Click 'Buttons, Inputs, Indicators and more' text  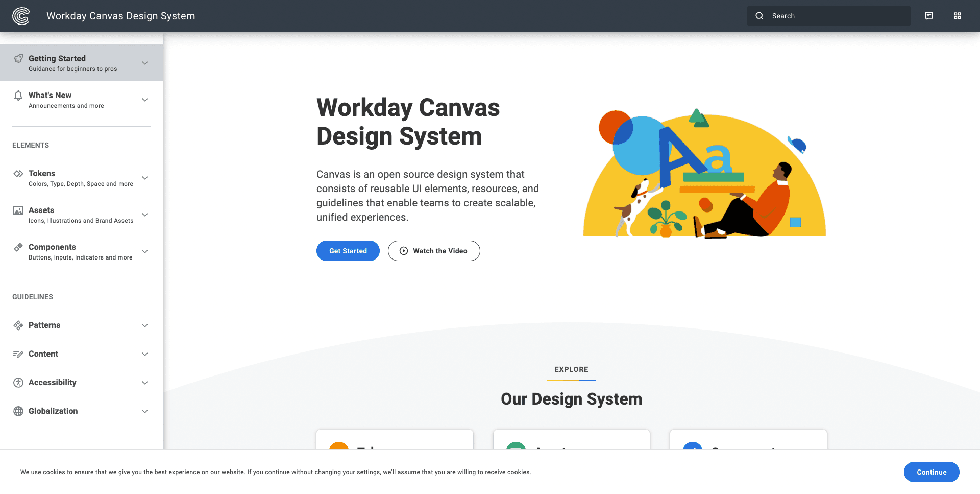tap(81, 257)
